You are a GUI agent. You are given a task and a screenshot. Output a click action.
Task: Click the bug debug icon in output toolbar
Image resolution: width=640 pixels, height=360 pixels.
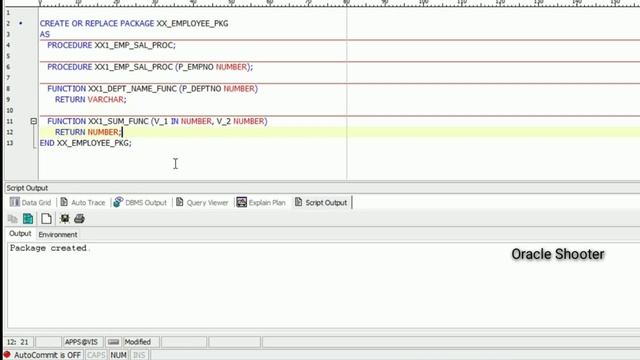coord(64,219)
